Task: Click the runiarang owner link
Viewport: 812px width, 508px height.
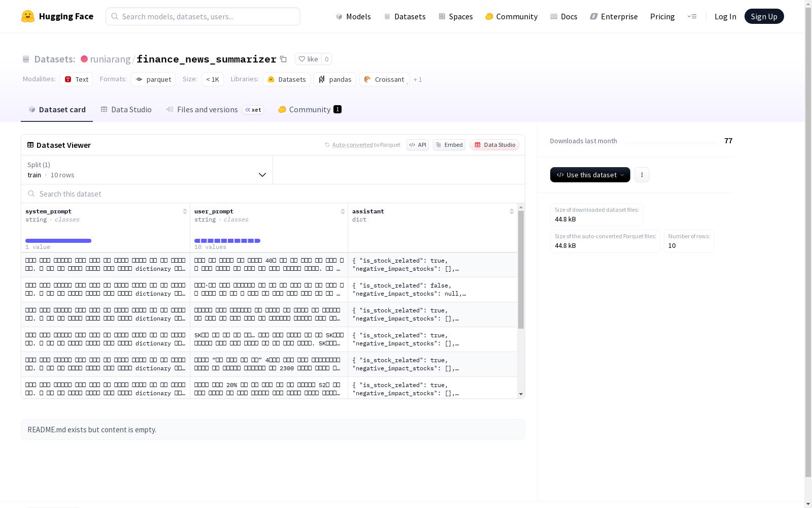Action: (x=110, y=59)
